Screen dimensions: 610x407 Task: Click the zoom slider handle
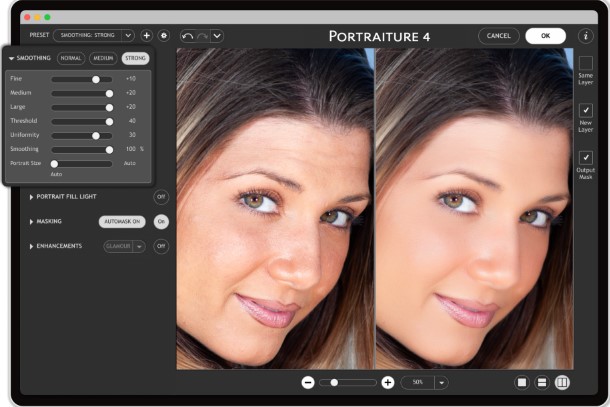point(334,383)
